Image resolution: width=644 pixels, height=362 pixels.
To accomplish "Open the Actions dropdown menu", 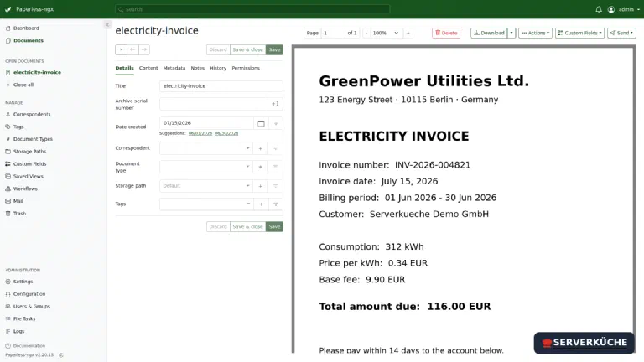I will pos(535,33).
